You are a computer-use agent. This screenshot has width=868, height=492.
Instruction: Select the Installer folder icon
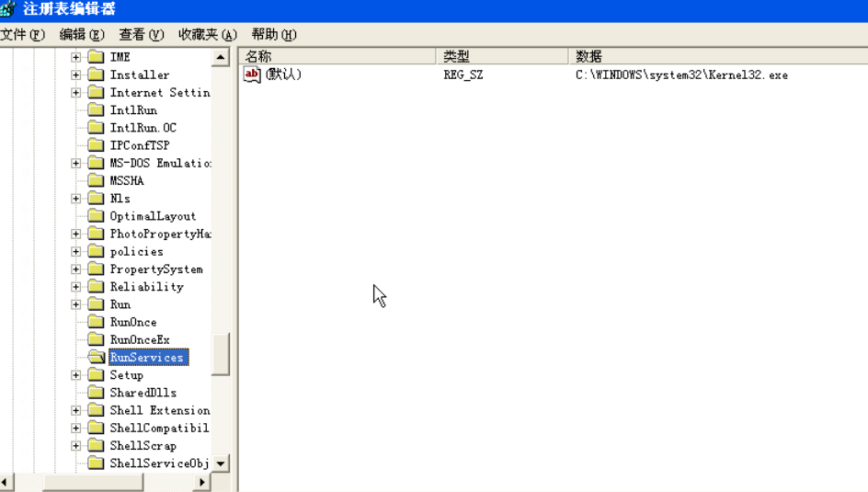[97, 74]
